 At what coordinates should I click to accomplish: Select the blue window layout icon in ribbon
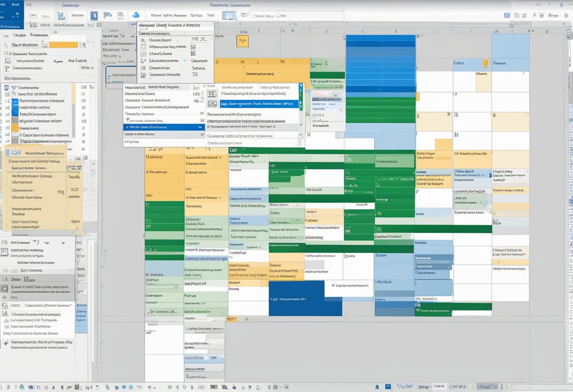click(x=229, y=16)
